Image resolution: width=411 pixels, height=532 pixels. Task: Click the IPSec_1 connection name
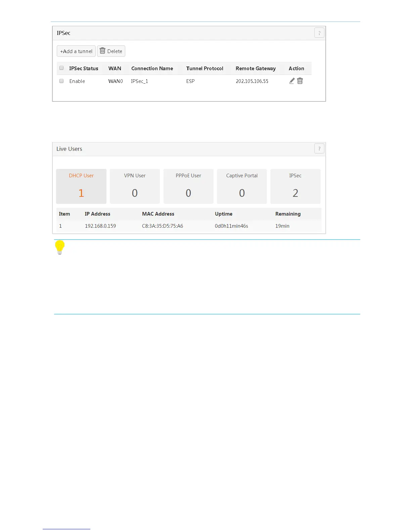pyautogui.click(x=139, y=81)
